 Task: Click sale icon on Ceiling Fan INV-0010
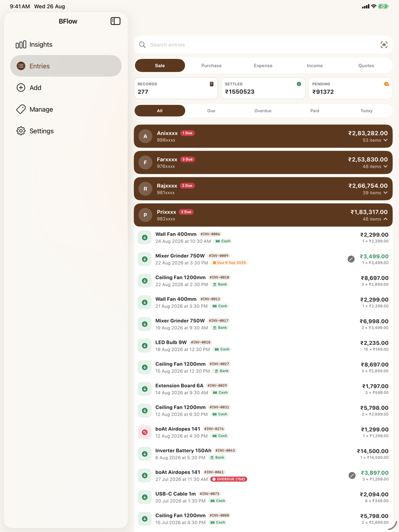click(x=145, y=281)
